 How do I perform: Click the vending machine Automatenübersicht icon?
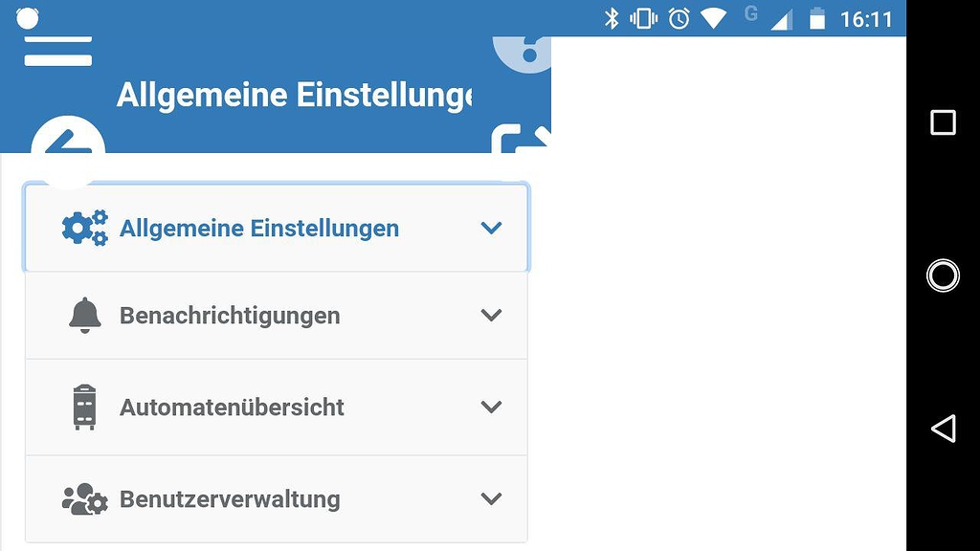point(85,408)
